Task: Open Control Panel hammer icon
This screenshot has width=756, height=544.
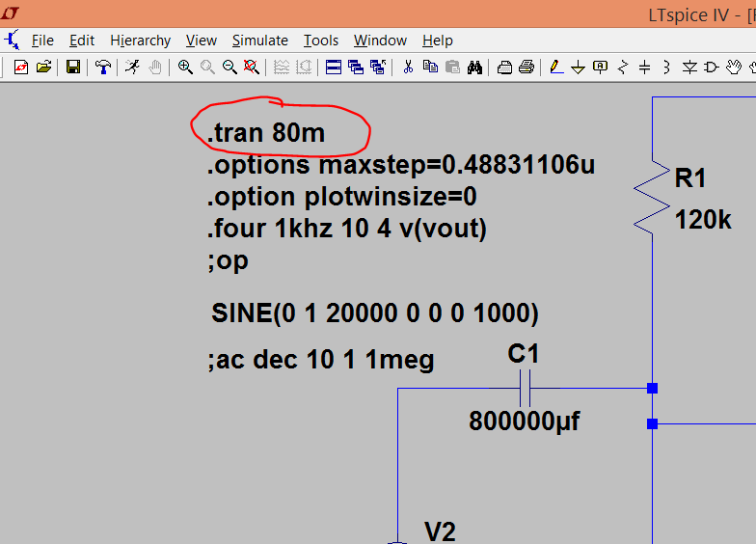Action: 102,68
